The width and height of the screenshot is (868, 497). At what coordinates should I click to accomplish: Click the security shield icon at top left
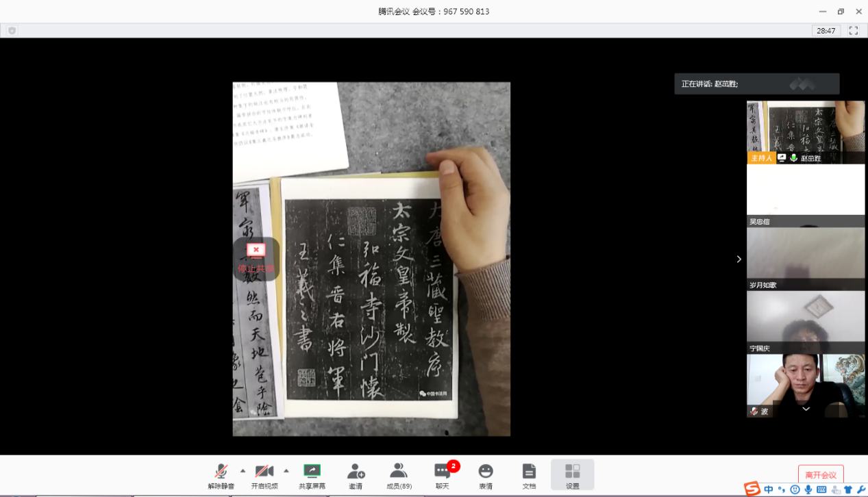[x=12, y=31]
